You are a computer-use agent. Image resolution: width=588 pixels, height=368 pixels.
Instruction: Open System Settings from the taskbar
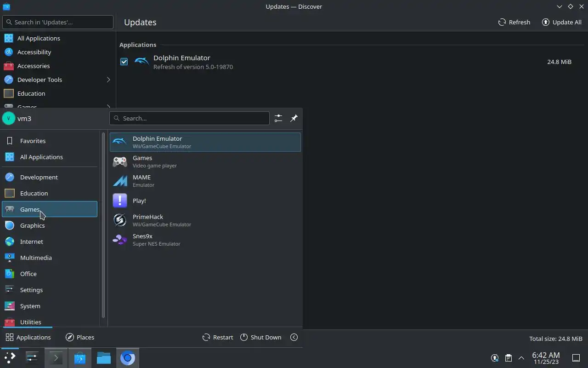tap(32, 358)
